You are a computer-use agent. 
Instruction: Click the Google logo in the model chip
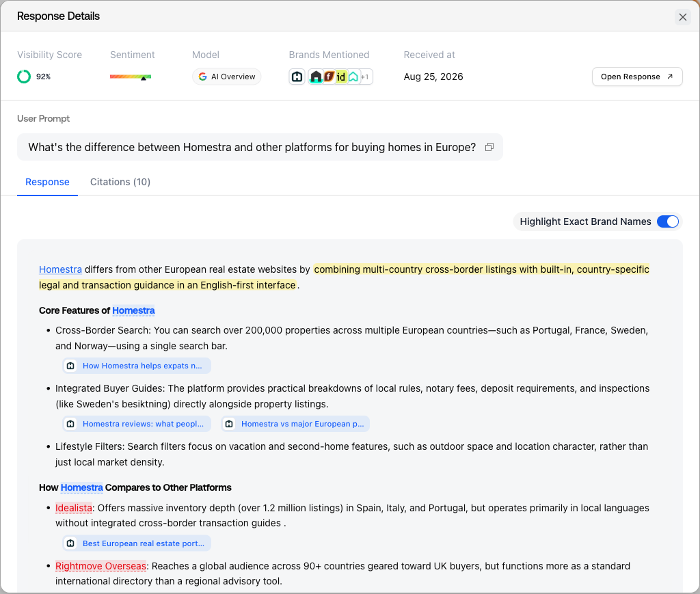(x=202, y=77)
